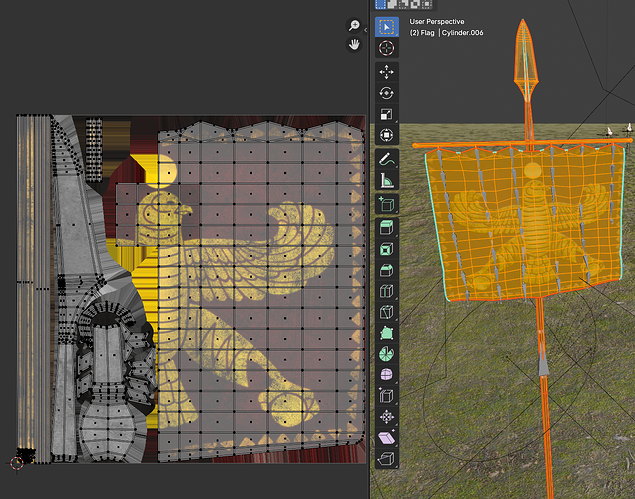The width and height of the screenshot is (635, 499).
Task: Select the Inset Faces tool
Action: pos(387,249)
